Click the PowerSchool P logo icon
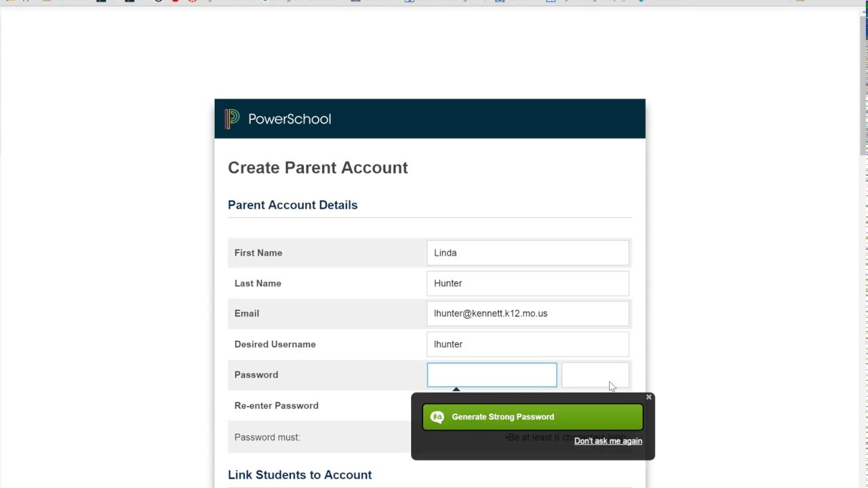 coord(232,119)
